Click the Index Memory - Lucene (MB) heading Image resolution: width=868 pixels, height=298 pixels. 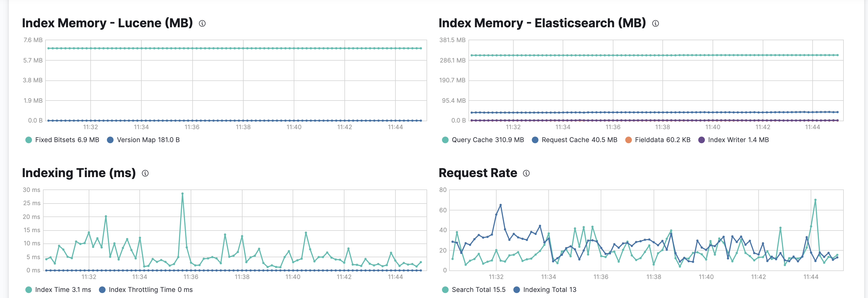point(107,23)
